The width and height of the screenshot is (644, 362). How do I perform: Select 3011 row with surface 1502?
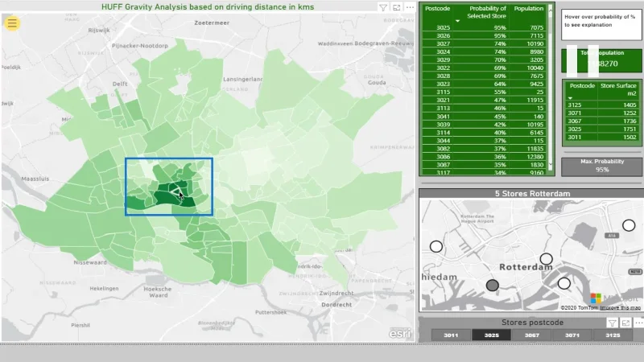tap(601, 137)
